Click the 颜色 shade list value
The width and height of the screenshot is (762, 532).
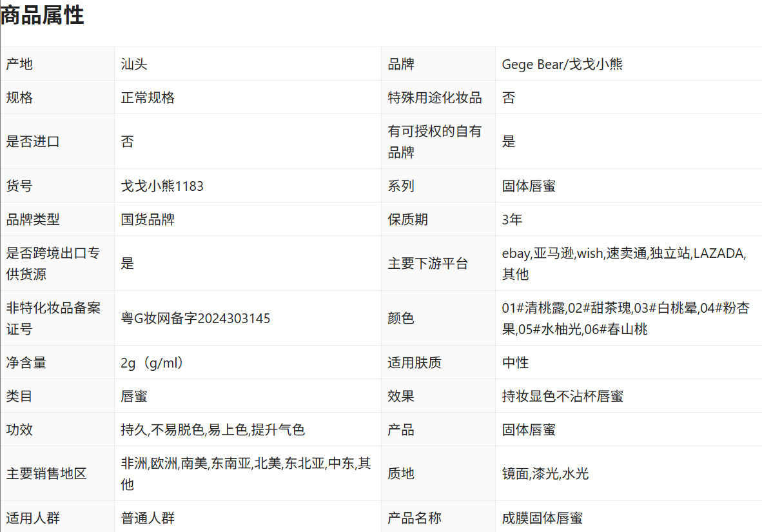click(625, 319)
